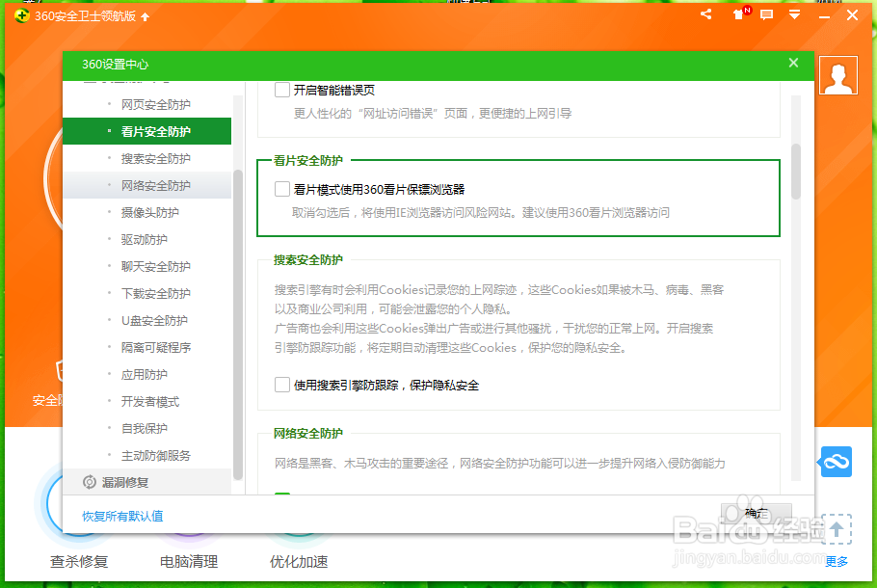The height and width of the screenshot is (588, 877).
Task: Click the sidebar vertical scrollbar thumb
Action: pos(238,325)
